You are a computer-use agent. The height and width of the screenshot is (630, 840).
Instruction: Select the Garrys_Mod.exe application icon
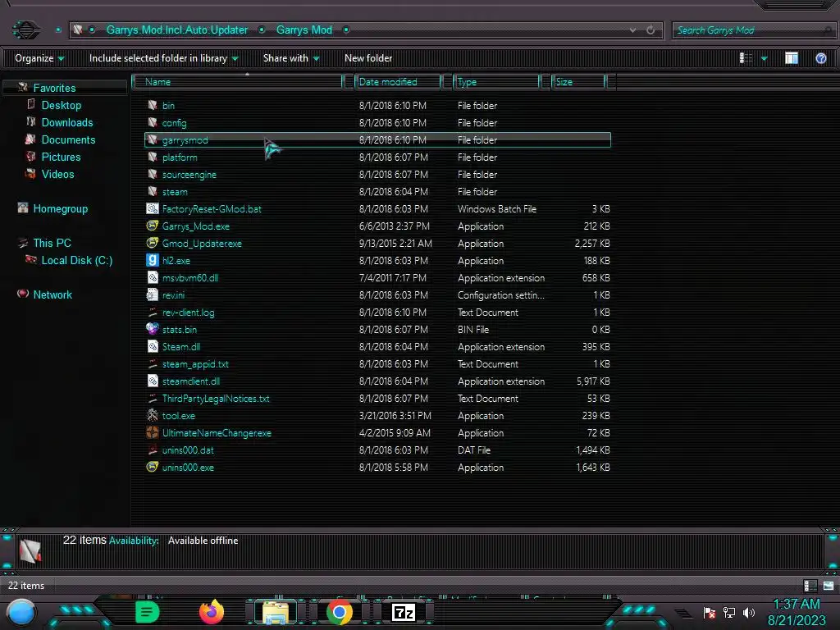(x=153, y=226)
